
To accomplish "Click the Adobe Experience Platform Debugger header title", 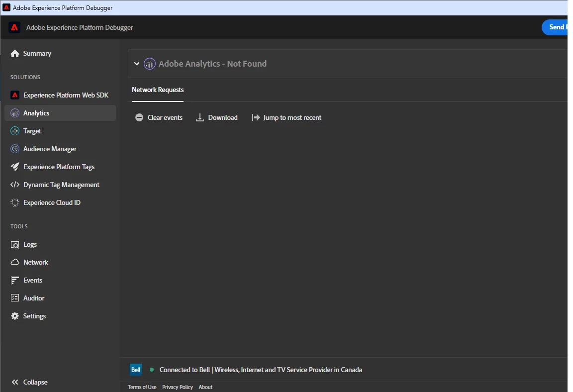I will pyautogui.click(x=80, y=28).
